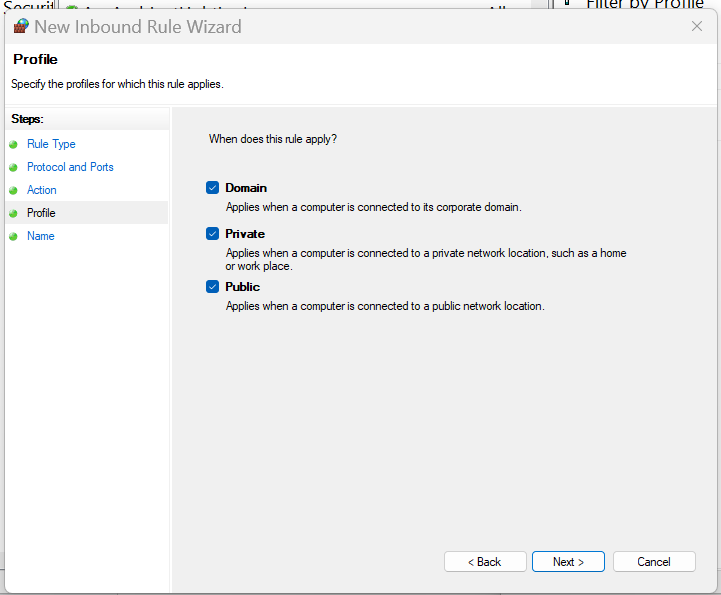Click the Profile page heading
721x595 pixels.
pos(35,59)
